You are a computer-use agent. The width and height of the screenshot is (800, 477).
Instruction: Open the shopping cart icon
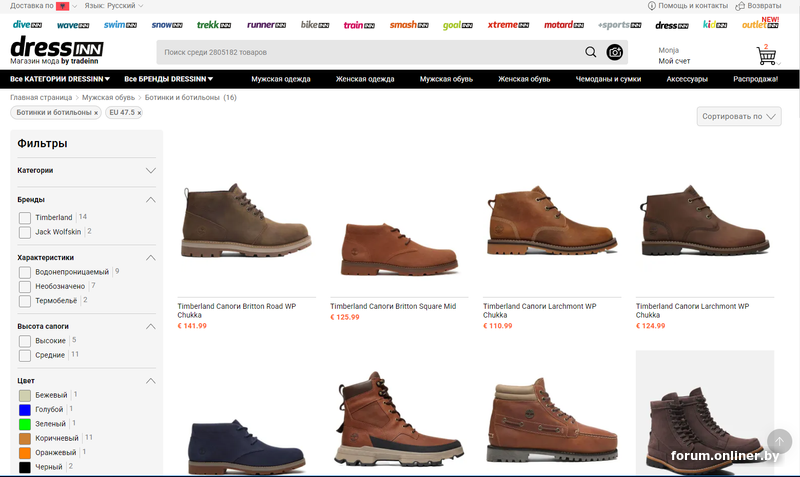pos(766,55)
